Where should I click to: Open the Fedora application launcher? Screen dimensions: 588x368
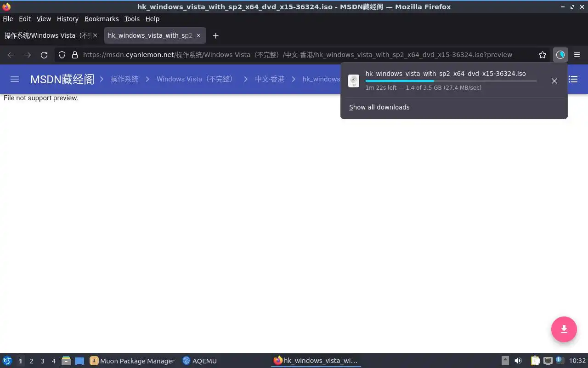tap(7, 361)
